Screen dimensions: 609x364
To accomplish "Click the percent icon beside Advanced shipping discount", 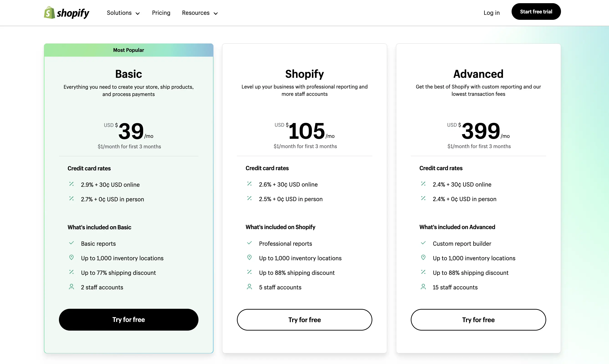I will 423,272.
